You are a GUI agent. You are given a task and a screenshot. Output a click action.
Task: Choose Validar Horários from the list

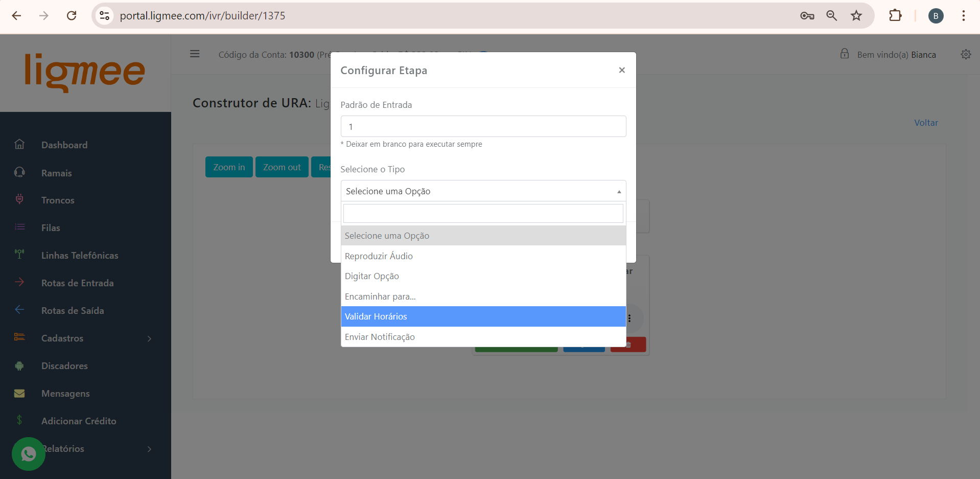[x=483, y=316]
